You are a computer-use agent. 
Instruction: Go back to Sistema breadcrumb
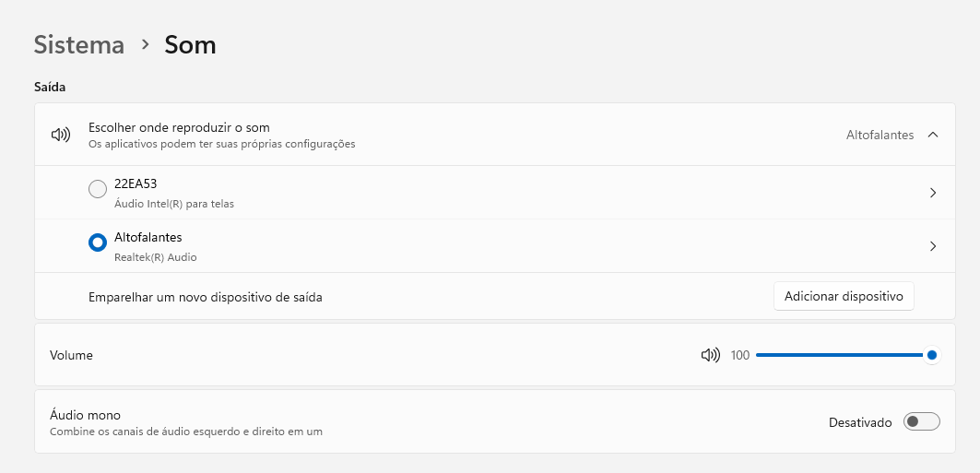coord(78,45)
